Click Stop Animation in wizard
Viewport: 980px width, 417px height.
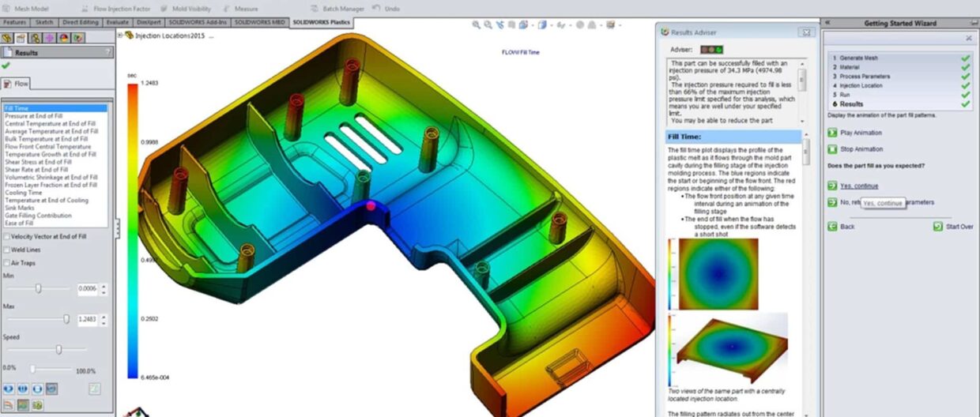click(854, 149)
